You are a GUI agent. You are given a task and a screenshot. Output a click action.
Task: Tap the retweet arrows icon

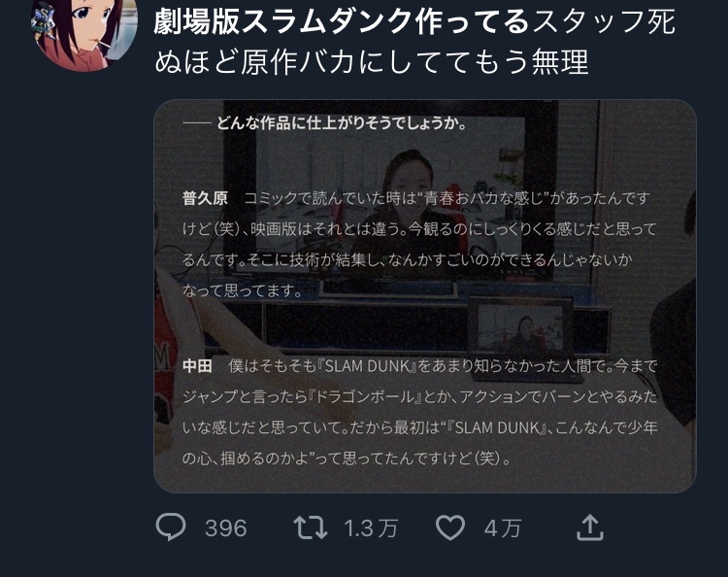click(x=311, y=527)
